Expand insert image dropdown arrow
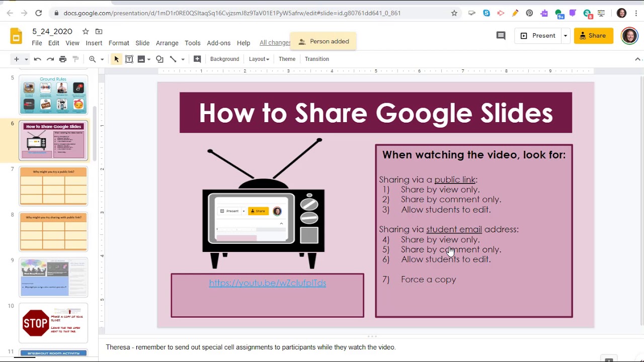644x362 pixels. pyautogui.click(x=149, y=59)
